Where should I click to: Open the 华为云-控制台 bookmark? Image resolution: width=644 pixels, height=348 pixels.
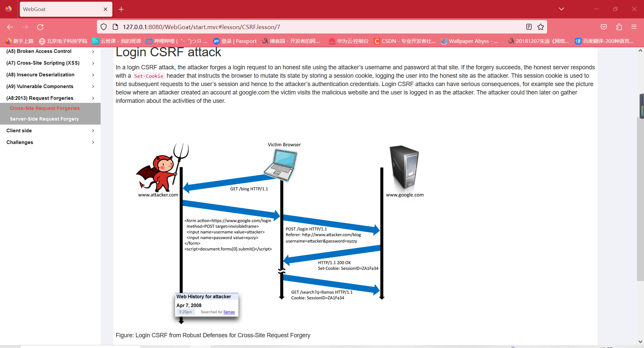[x=348, y=41]
